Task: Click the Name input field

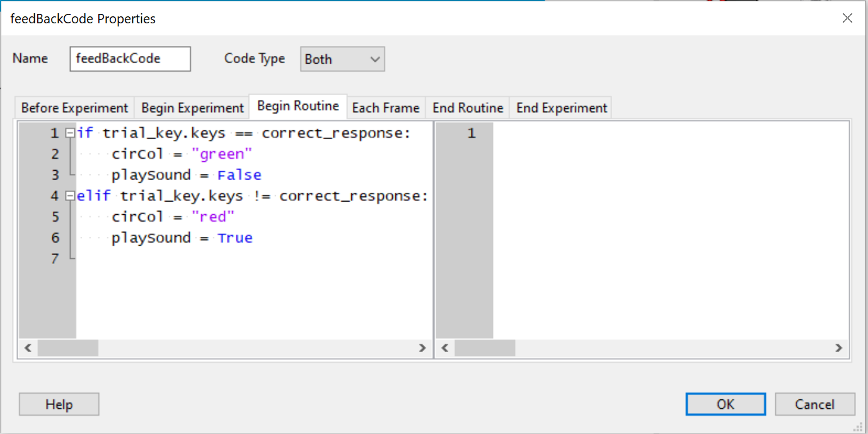Action: tap(130, 59)
